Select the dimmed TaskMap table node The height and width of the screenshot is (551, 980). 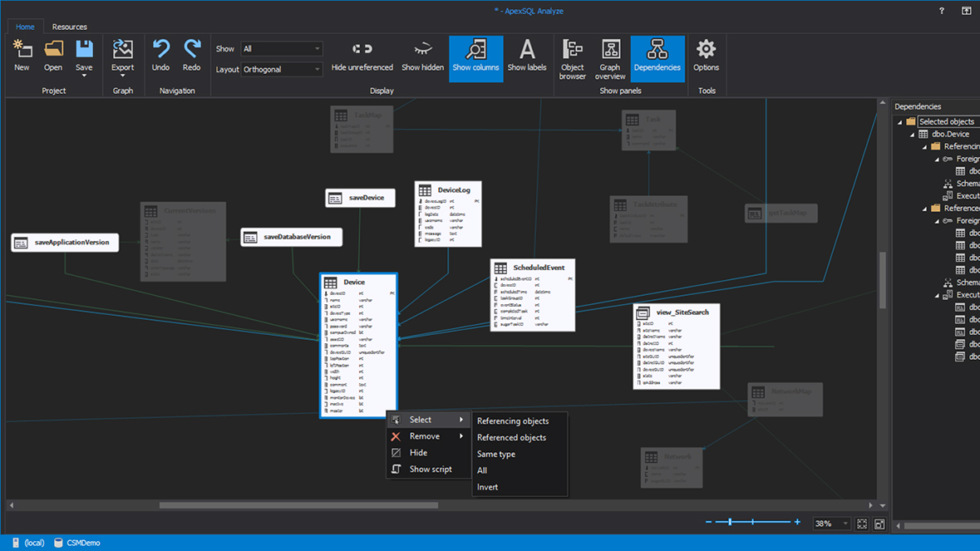click(x=362, y=130)
